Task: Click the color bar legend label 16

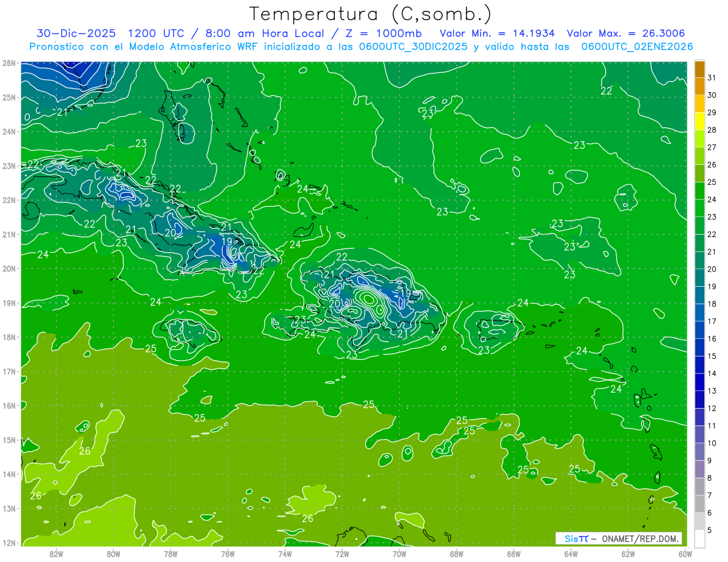Action: click(712, 339)
